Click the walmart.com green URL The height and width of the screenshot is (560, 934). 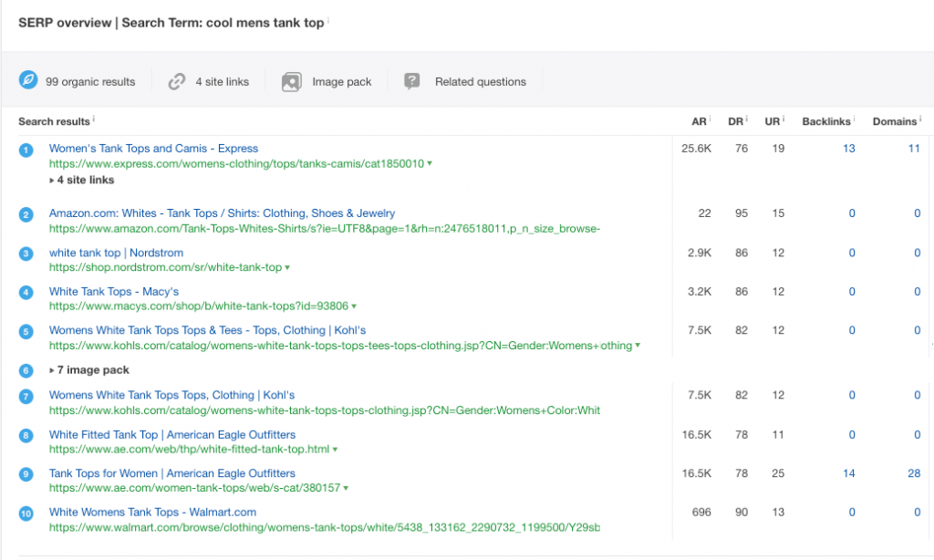[325, 527]
